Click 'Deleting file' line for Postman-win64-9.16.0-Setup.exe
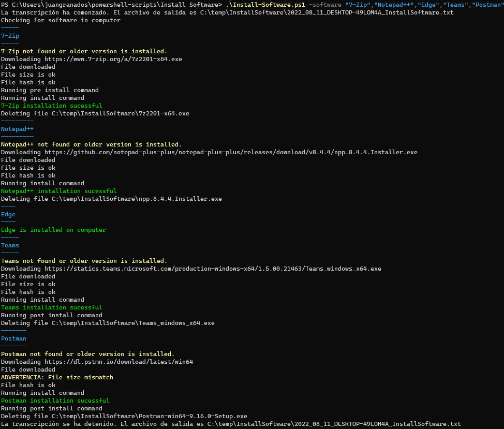 click(124, 416)
